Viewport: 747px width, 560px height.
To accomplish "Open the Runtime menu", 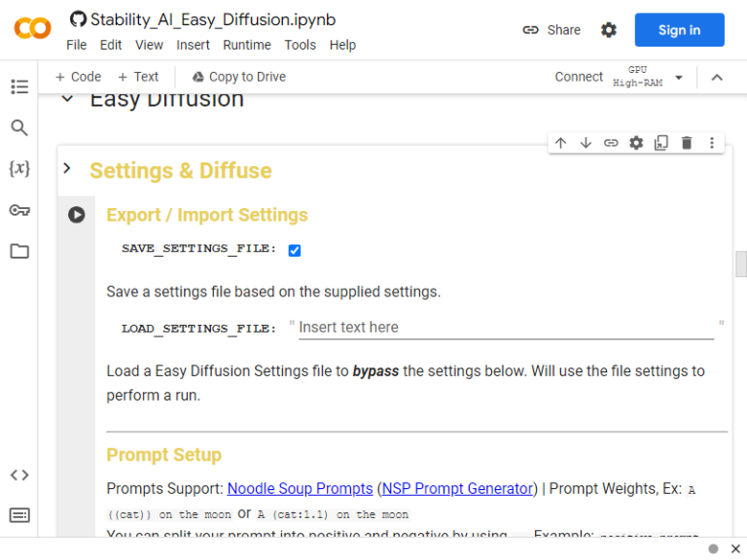I will [247, 45].
